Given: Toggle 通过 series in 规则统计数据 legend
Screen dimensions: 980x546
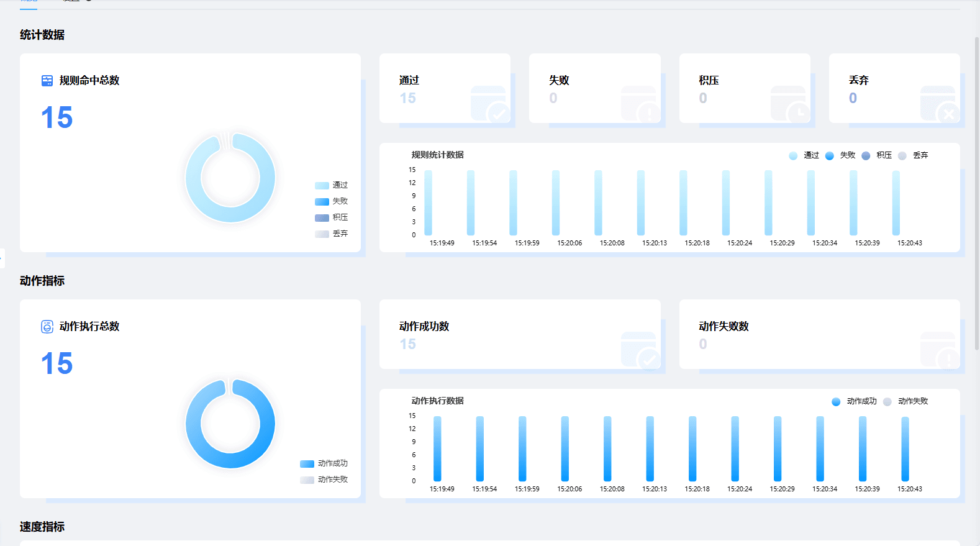Looking at the screenshot, I should tap(804, 155).
